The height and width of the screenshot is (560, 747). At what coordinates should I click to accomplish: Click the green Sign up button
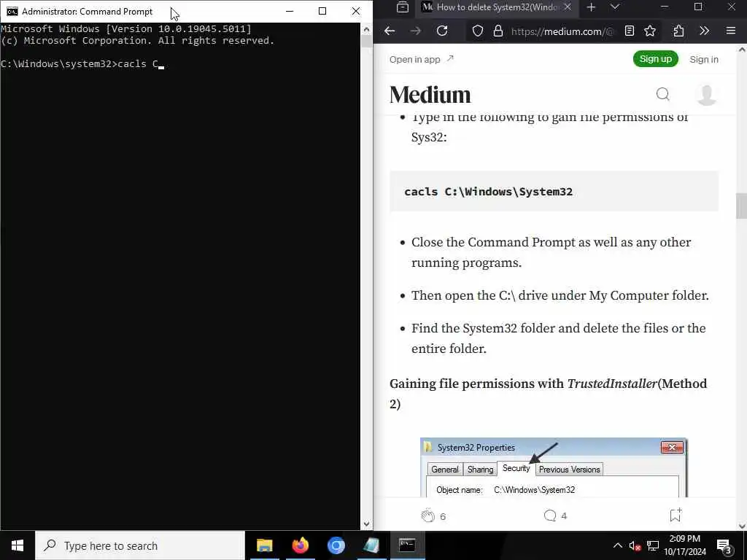tap(656, 59)
